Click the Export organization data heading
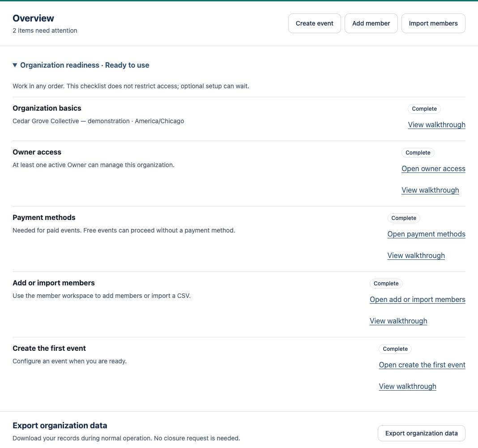 click(60, 426)
